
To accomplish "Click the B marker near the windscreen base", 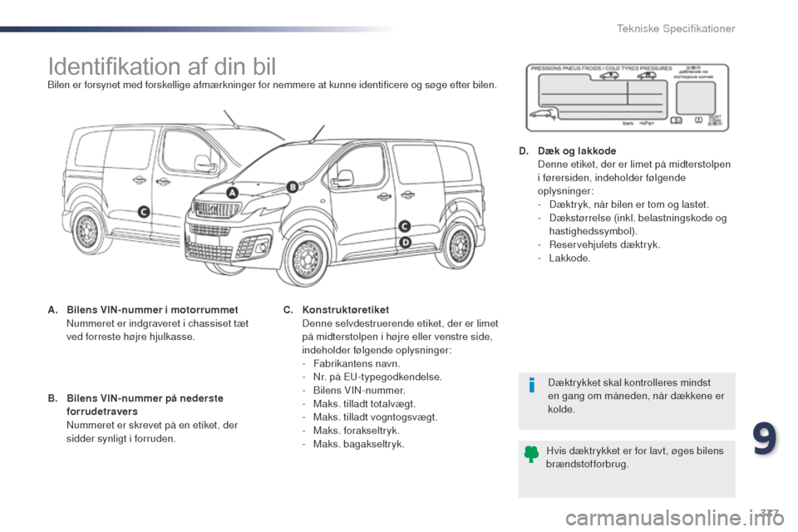I will (x=292, y=187).
